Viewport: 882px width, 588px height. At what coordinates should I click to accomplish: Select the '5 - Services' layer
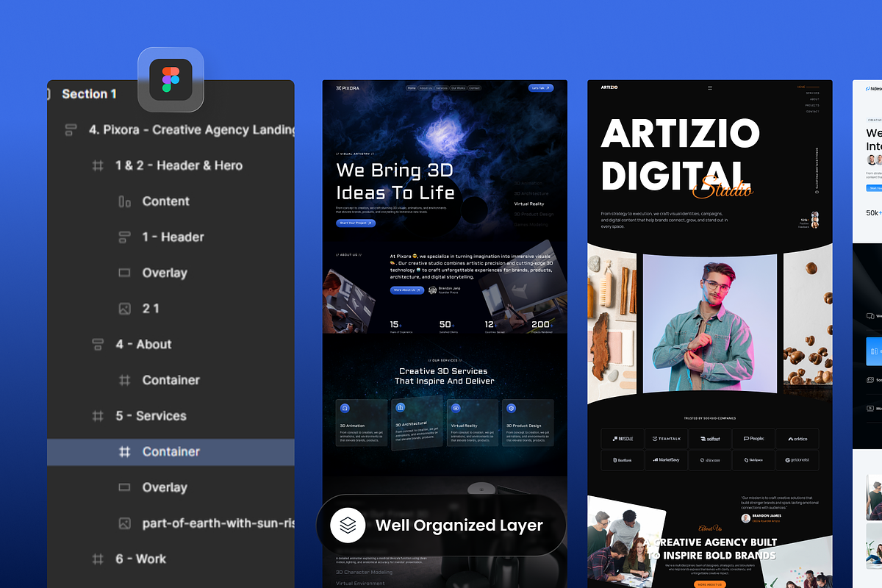coord(171,416)
